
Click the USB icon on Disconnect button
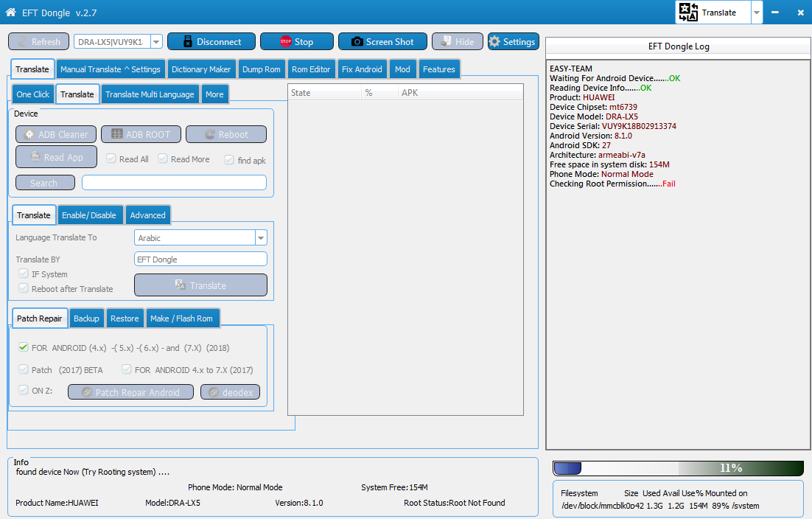tap(188, 41)
